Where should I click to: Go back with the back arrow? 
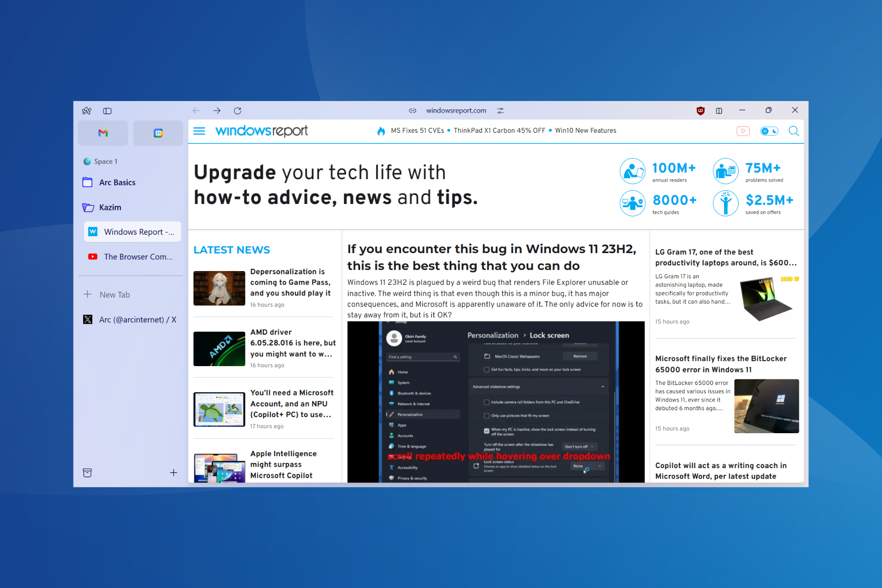pyautogui.click(x=196, y=111)
